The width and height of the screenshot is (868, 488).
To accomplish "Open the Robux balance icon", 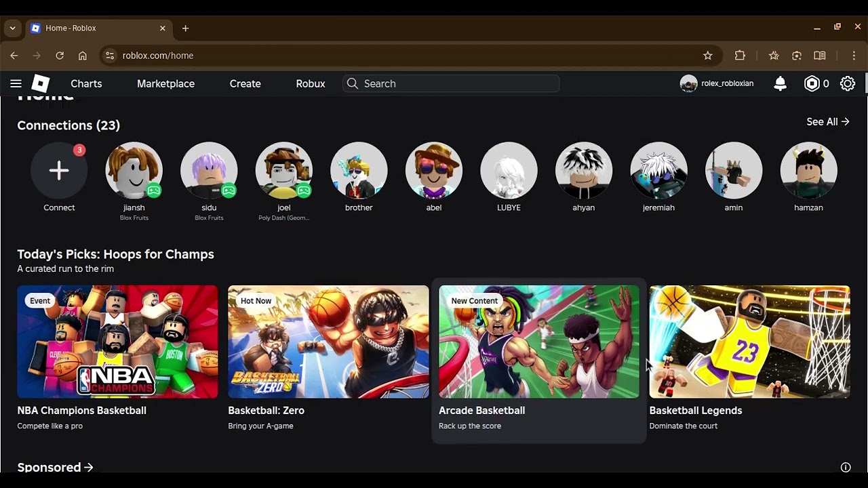I will tap(812, 83).
